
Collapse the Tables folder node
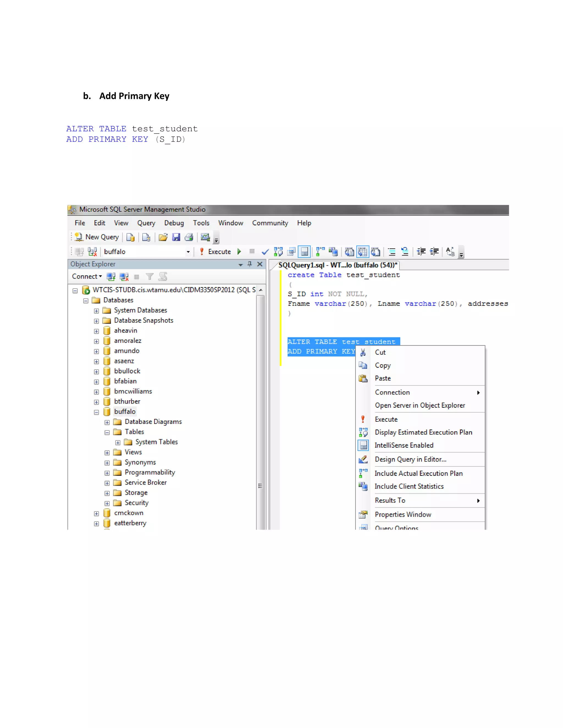107,433
